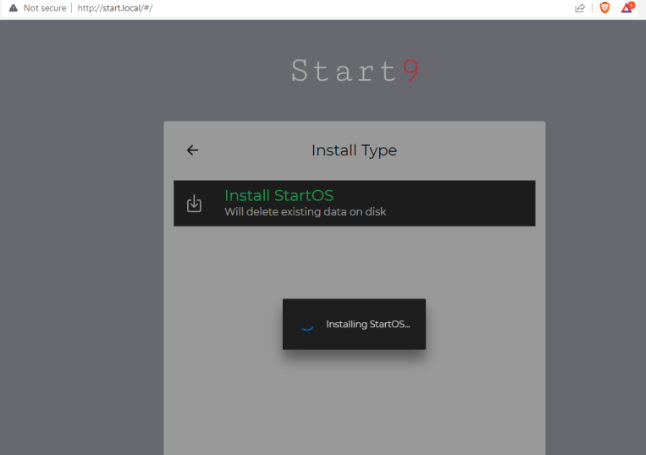Click the share icon in address bar
The width and height of the screenshot is (646, 455).
(580, 8)
